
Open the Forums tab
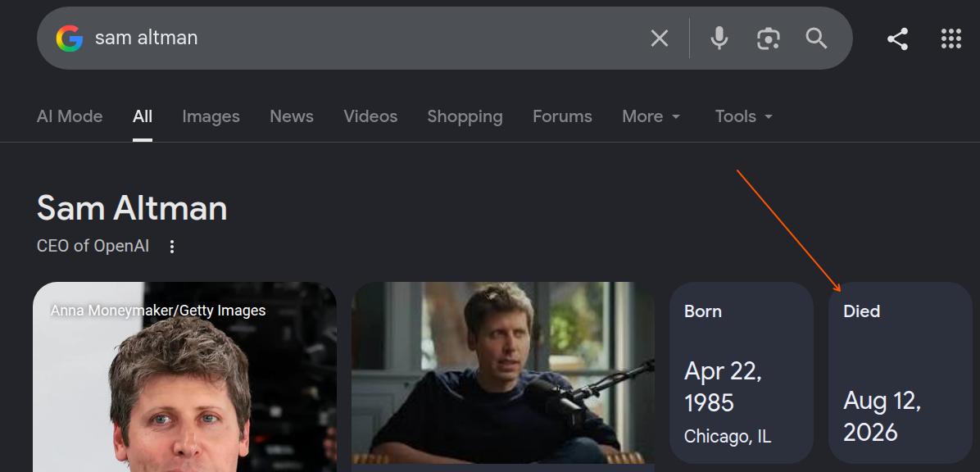point(562,116)
